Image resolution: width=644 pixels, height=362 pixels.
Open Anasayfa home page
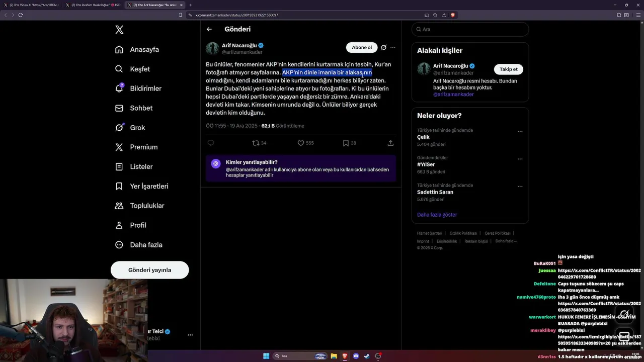(137, 49)
